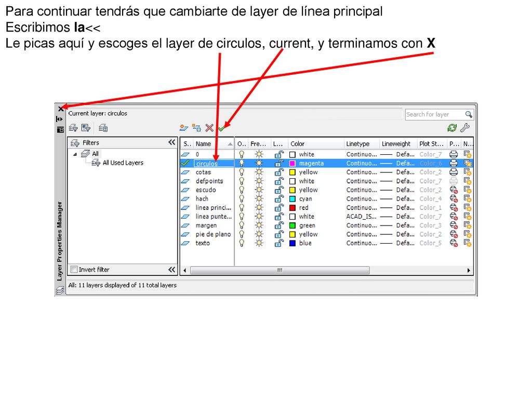Click New Layer icon
The height and width of the screenshot is (399, 532).
click(x=183, y=128)
